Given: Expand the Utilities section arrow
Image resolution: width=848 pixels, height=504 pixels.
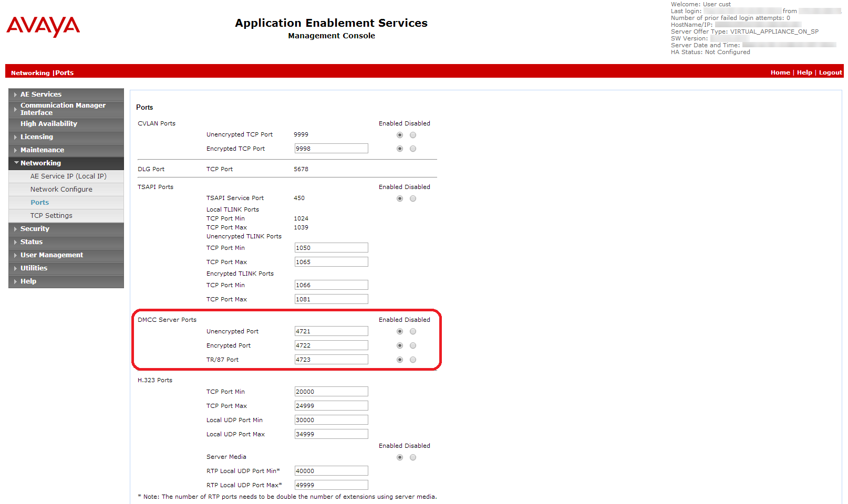Looking at the screenshot, I should pos(15,268).
